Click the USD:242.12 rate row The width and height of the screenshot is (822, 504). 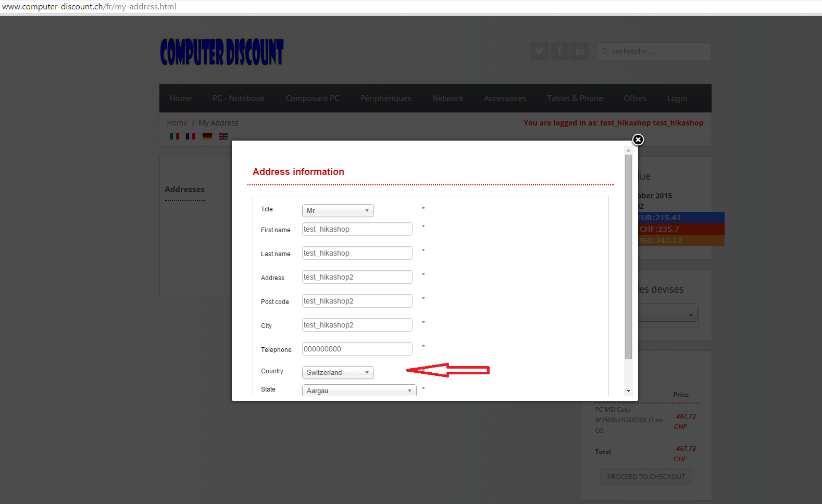[681, 241]
